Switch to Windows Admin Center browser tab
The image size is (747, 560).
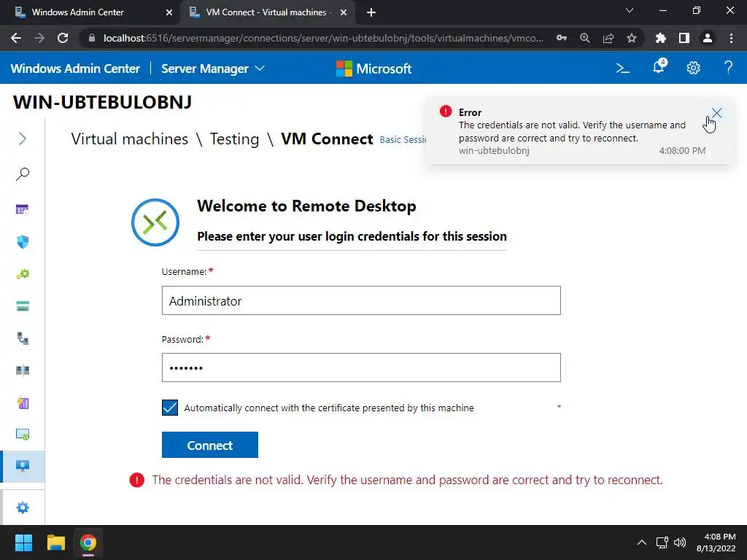pos(77,12)
